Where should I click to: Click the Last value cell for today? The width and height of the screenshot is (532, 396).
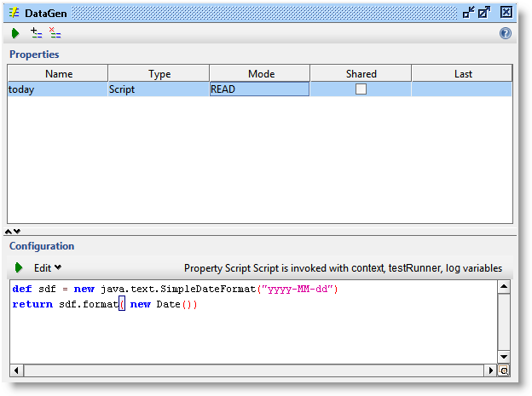(461, 89)
